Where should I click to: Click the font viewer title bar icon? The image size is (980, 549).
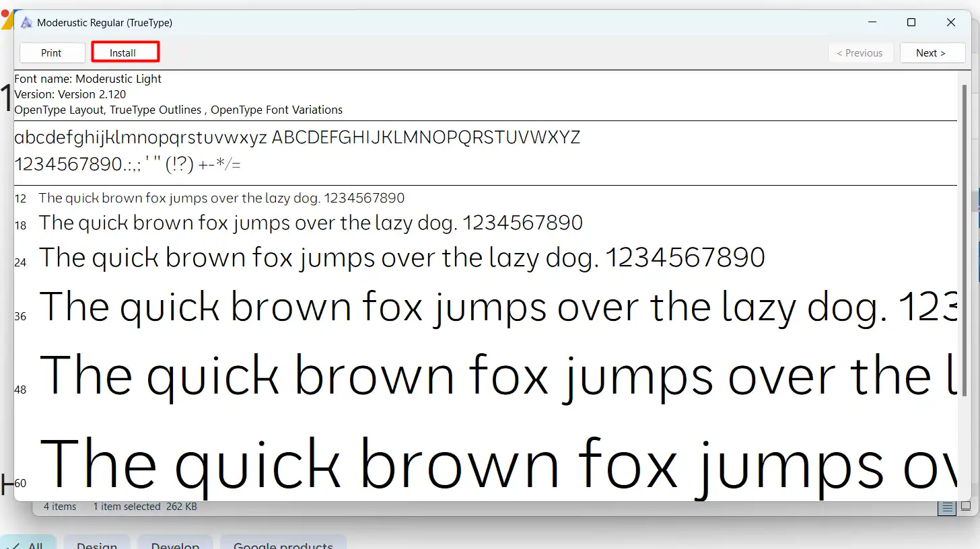[x=26, y=22]
